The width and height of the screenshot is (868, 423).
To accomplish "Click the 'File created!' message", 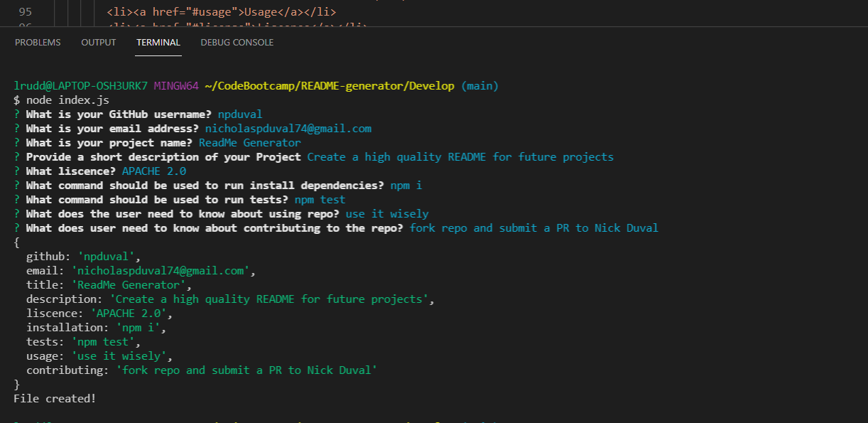I will tap(55, 399).
